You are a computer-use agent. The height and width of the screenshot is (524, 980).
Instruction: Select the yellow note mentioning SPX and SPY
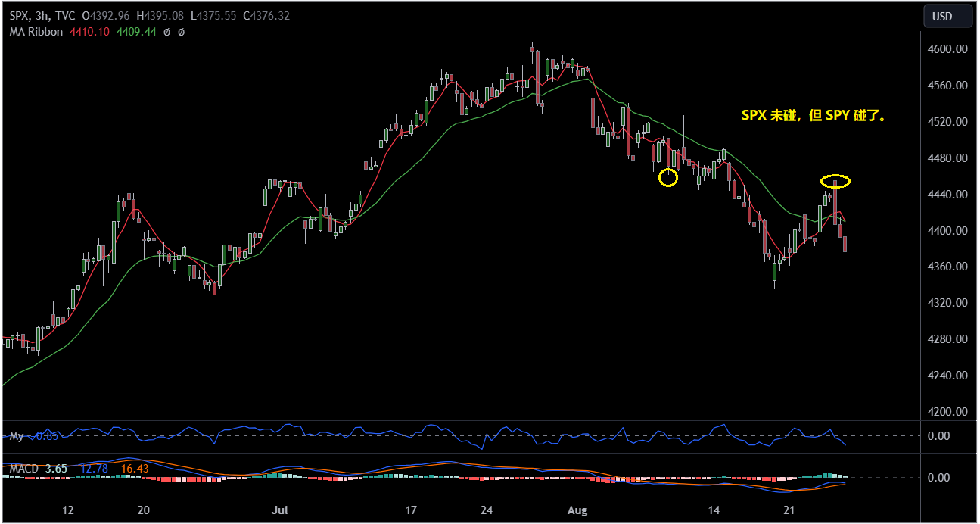coord(814,117)
